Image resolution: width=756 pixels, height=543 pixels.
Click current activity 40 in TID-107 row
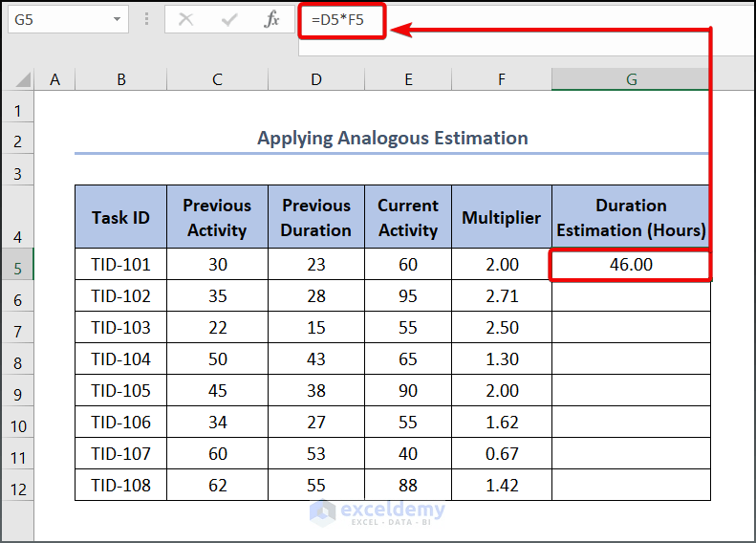pyautogui.click(x=408, y=453)
